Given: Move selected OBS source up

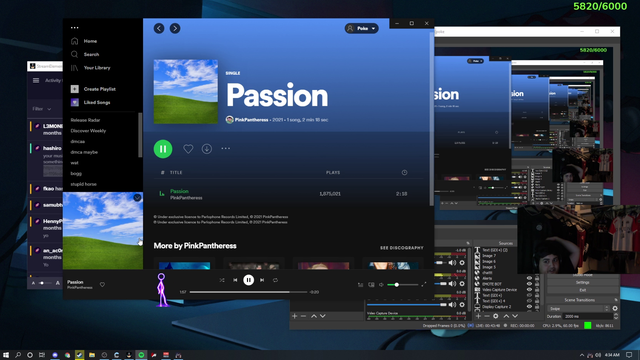Looking at the screenshot, I should [x=506, y=316].
